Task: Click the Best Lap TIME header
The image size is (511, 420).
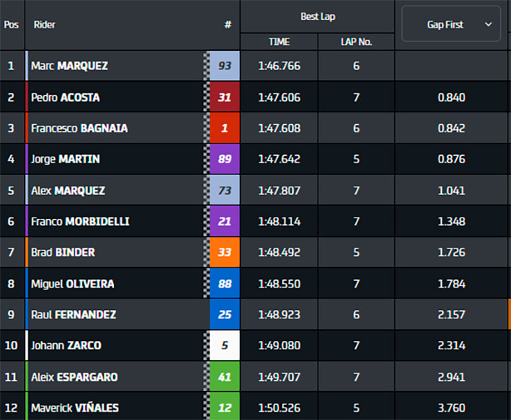Action: tap(279, 42)
